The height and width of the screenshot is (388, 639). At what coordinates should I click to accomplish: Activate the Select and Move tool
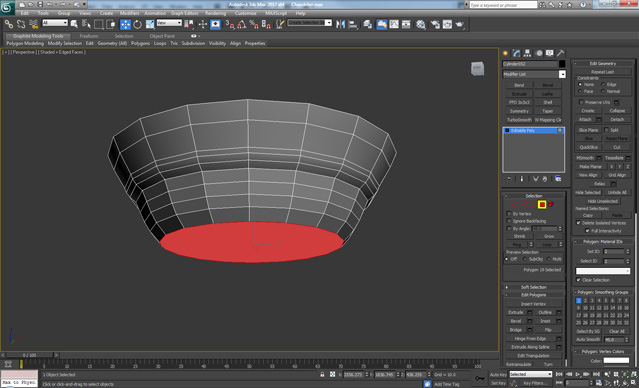coord(125,24)
